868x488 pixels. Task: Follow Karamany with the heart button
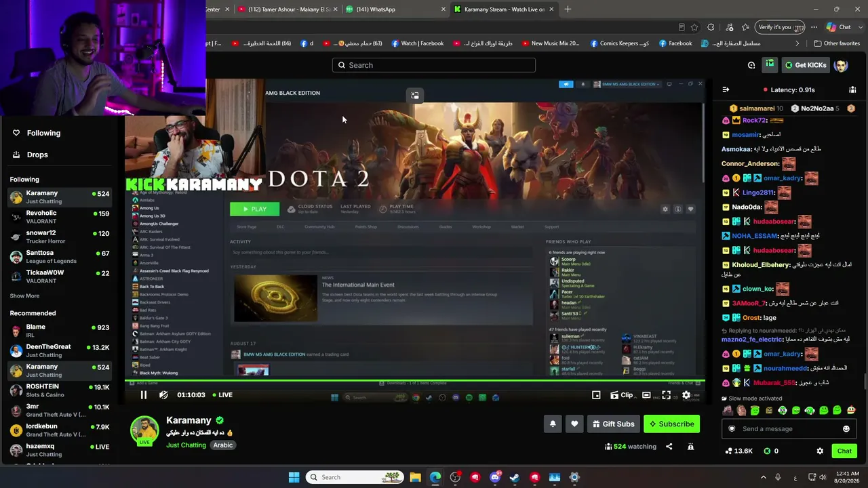[574, 424]
